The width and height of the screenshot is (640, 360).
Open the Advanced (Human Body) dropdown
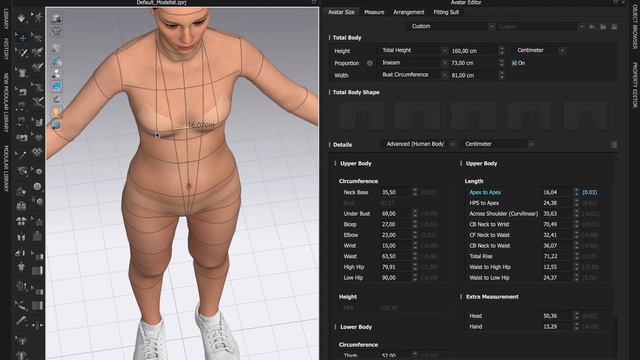coord(419,144)
